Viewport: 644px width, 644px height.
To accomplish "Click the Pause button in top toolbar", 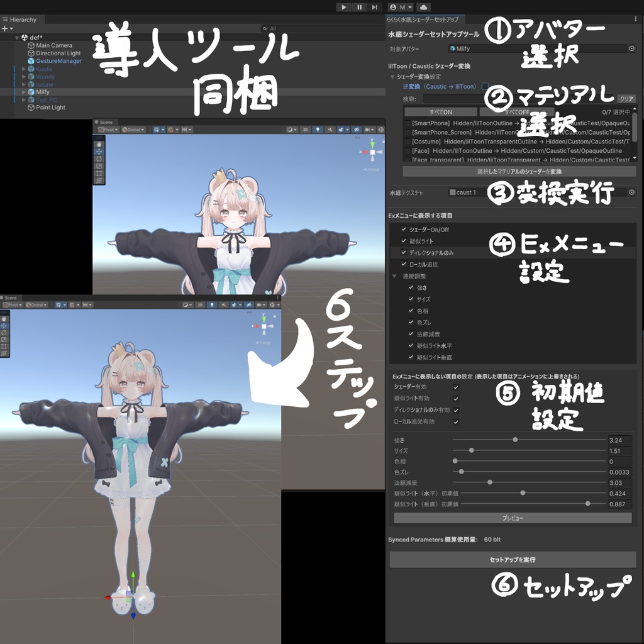I will tap(359, 7).
